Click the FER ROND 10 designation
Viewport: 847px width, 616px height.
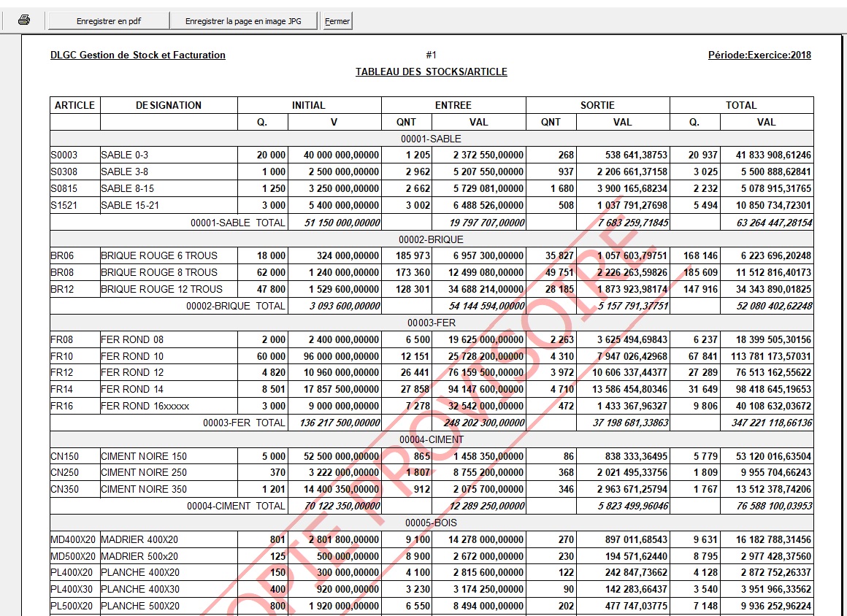coord(132,356)
